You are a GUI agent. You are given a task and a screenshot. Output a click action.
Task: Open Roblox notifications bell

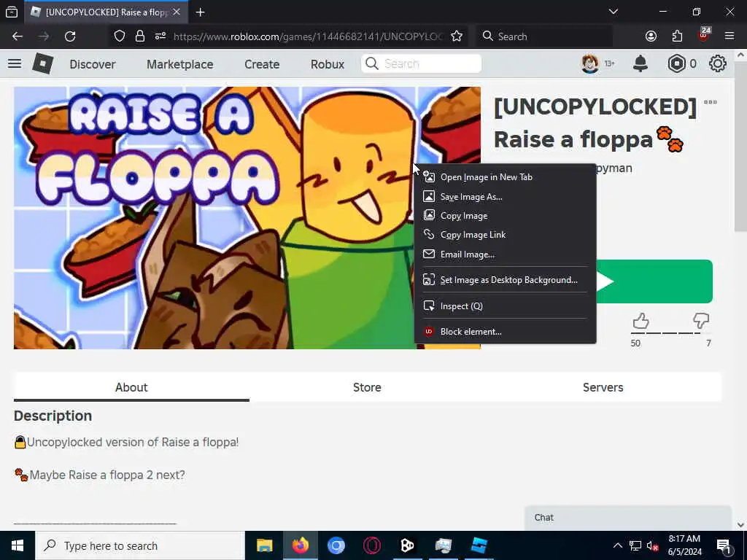[640, 63]
